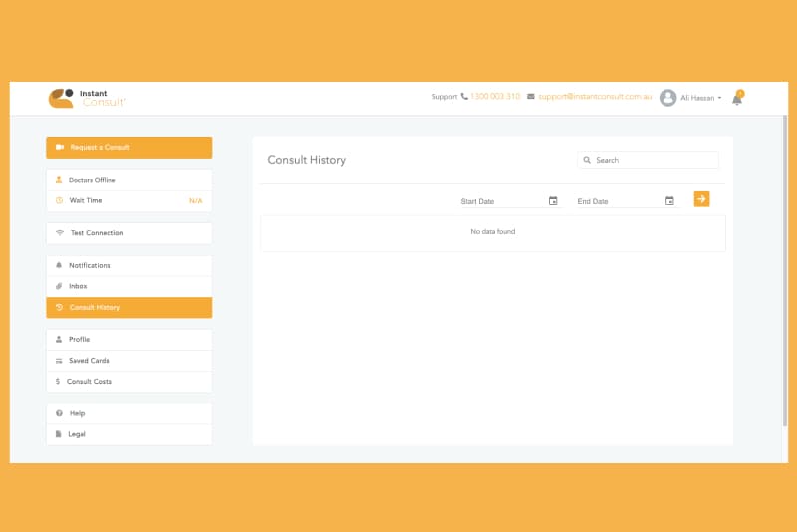This screenshot has height=532, width=797.
Task: Click the dollar icon beside Consult Costs
Action: click(x=58, y=382)
